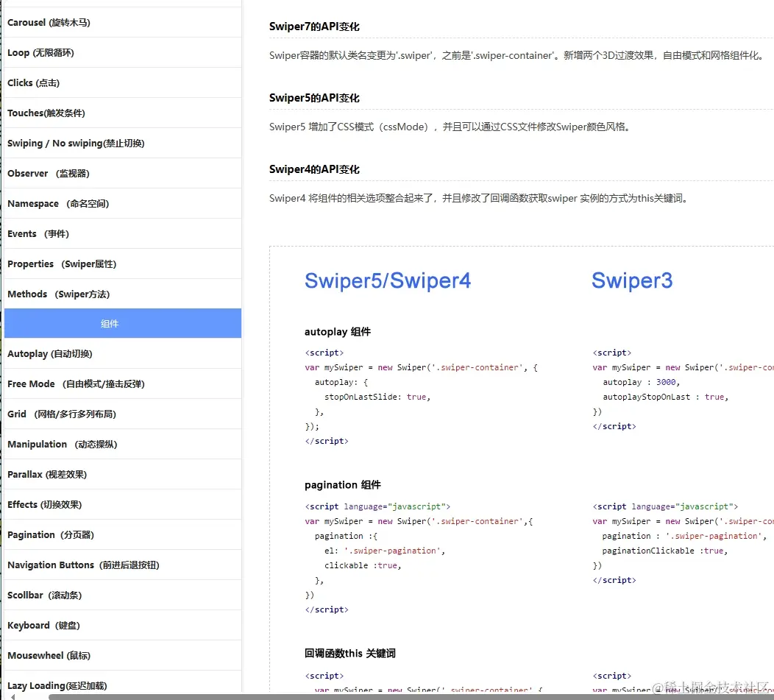
Task: Open Swiping / No swiping(禁止切换) entry
Action: (122, 143)
